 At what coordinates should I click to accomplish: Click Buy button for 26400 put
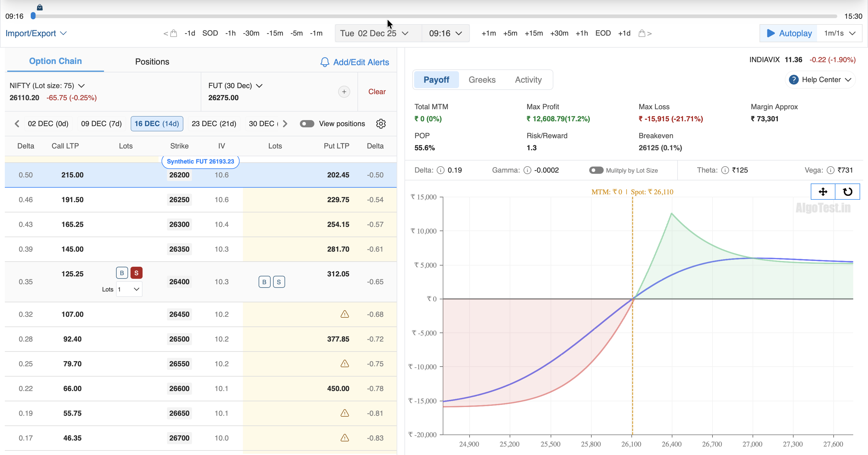[264, 282]
